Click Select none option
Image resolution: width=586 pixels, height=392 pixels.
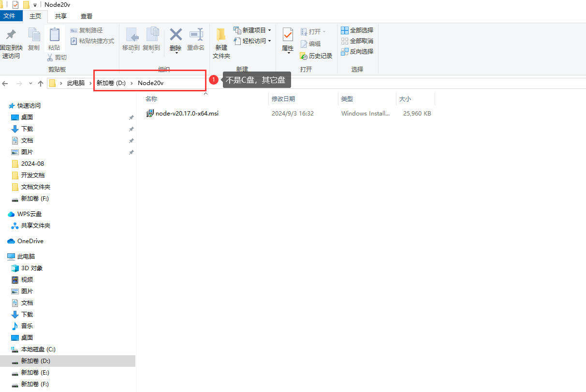click(x=357, y=41)
